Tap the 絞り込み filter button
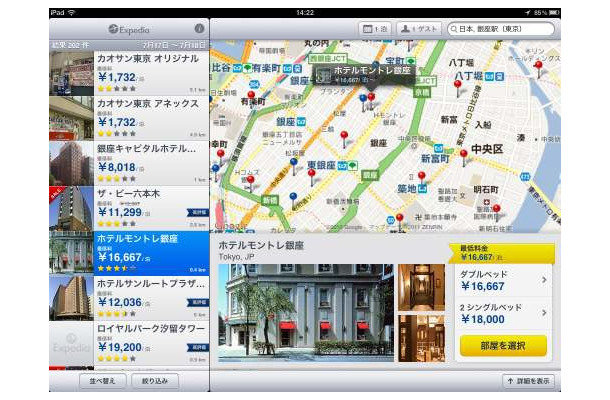This screenshot has height=400, width=610. point(155,381)
